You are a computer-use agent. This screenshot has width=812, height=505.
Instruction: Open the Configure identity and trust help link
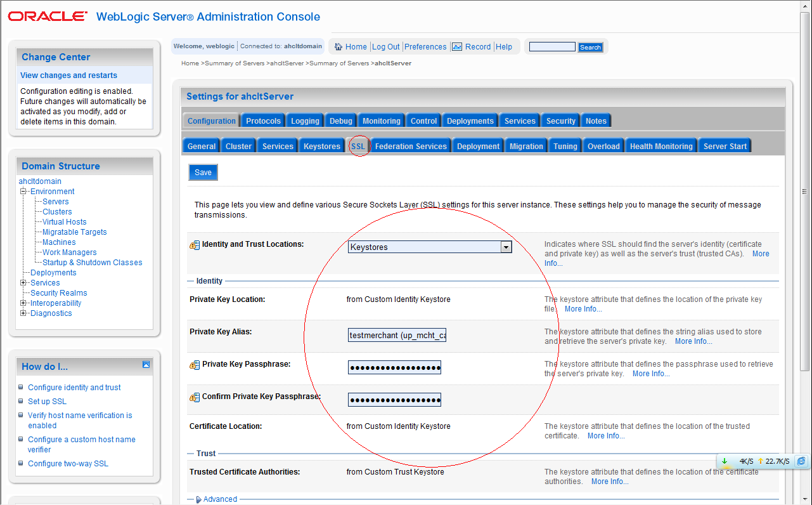coord(74,388)
